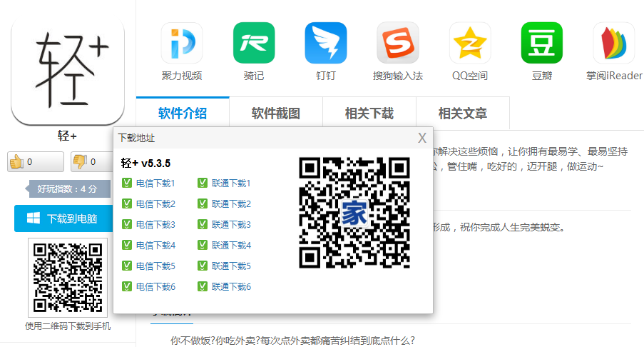The image size is (644, 347).
Task: Click the sidebar QR code for phone download
Action: 68,278
